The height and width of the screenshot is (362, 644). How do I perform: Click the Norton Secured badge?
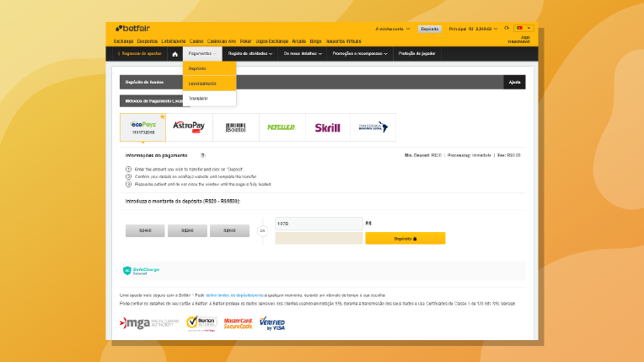coord(201,323)
